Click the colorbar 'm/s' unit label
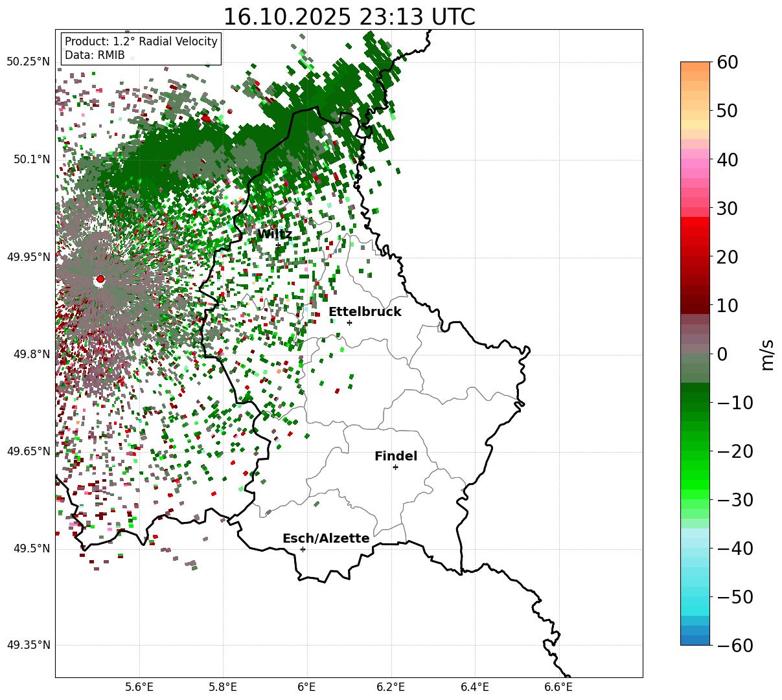The width and height of the screenshot is (782, 700). coord(767,354)
